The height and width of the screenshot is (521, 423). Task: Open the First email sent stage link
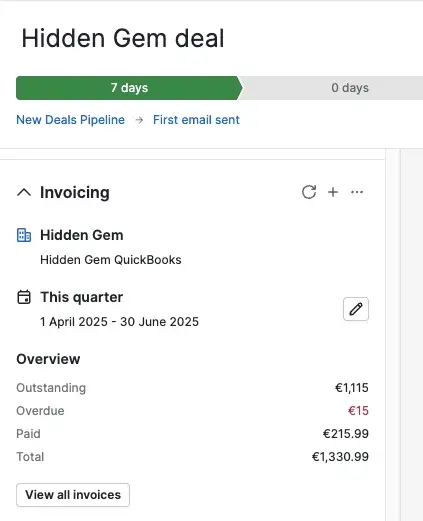(x=196, y=120)
